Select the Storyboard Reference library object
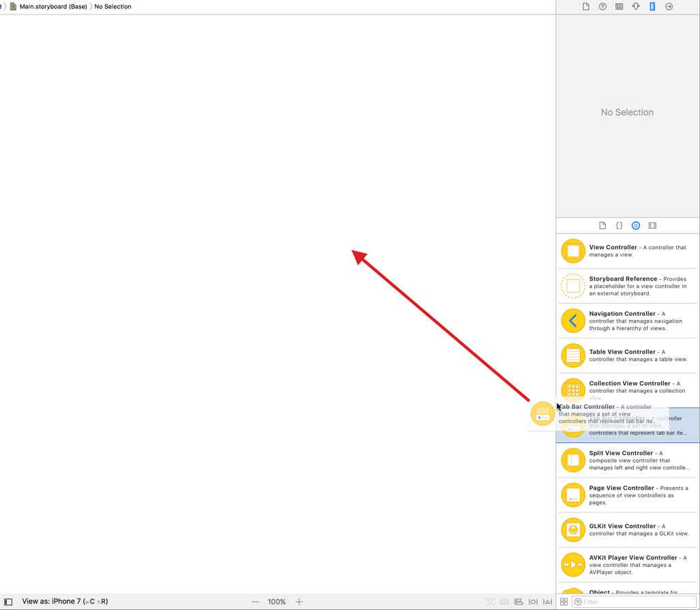This screenshot has height=610, width=700. [x=628, y=286]
